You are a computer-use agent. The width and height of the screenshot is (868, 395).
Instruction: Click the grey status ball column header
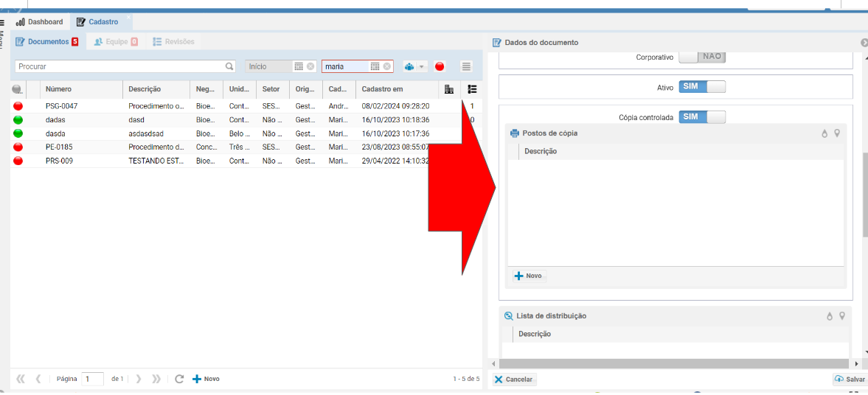pyautogui.click(x=17, y=89)
